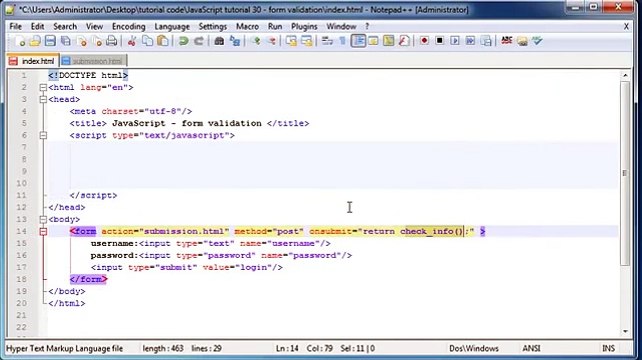This screenshot has height=360, width=642.
Task: Open the Macro menu
Action: tap(247, 27)
